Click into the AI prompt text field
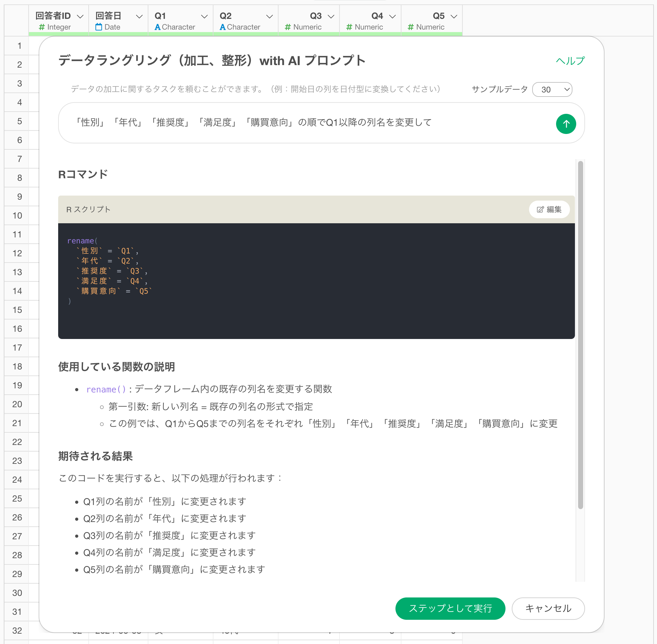 click(x=304, y=122)
